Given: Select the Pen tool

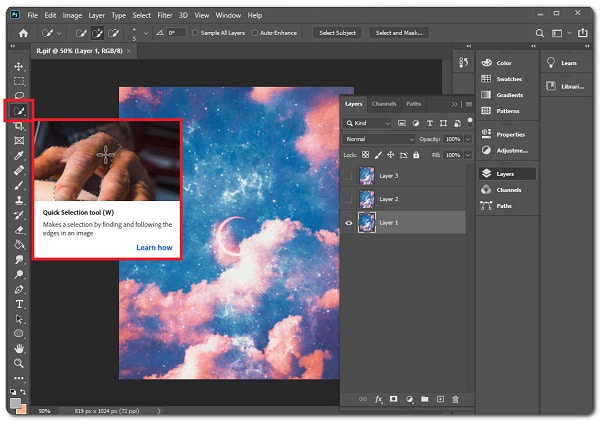Looking at the screenshot, I should pos(19,289).
